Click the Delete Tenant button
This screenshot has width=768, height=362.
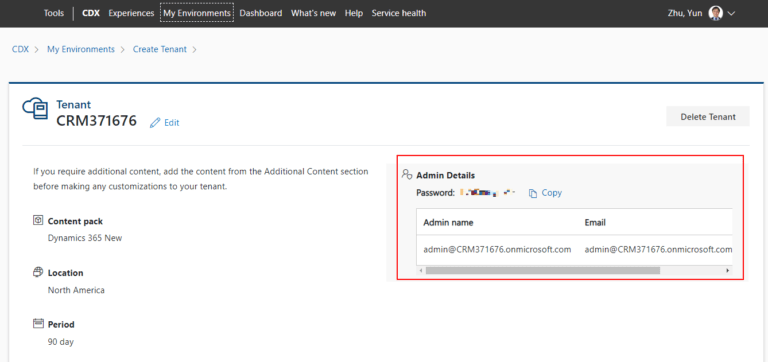[708, 117]
